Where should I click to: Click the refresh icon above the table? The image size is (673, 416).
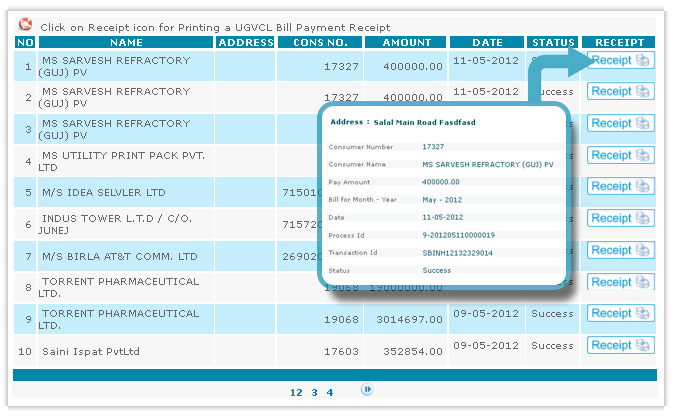tap(26, 25)
